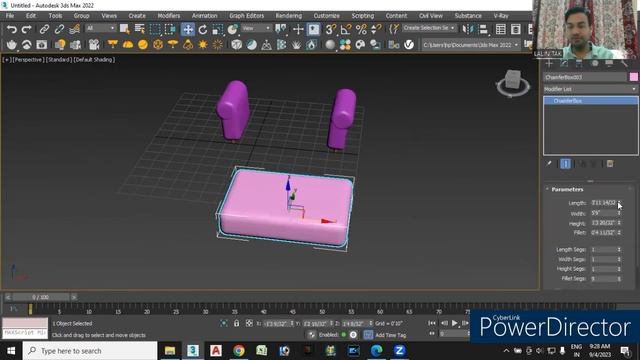640x360 pixels.
Task: Open the Modifiers menu
Action: [169, 16]
